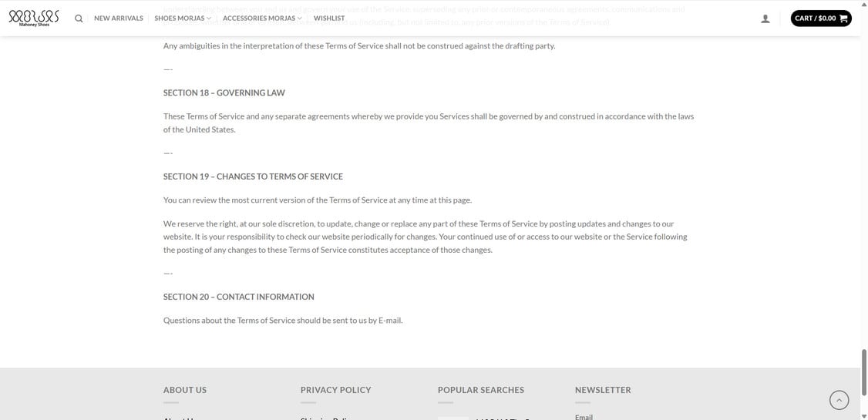Select the Section 20 – Contact Information heading
This screenshot has height=420, width=868.
[239, 297]
